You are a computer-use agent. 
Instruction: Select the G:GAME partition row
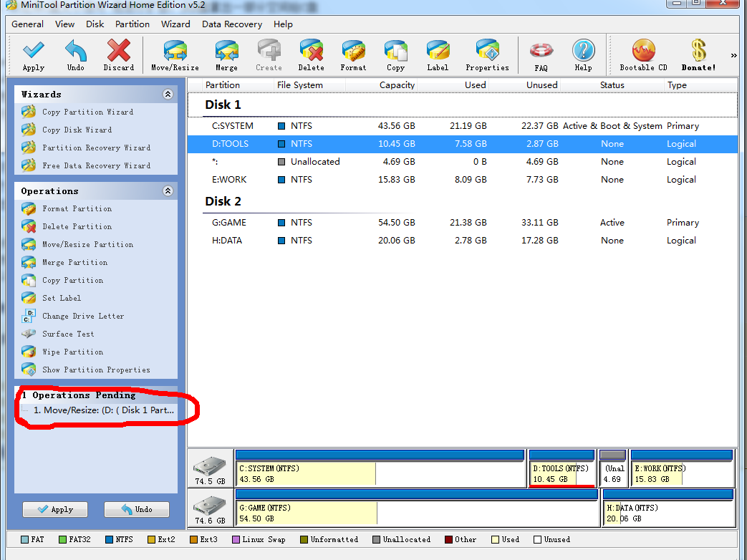click(x=463, y=223)
